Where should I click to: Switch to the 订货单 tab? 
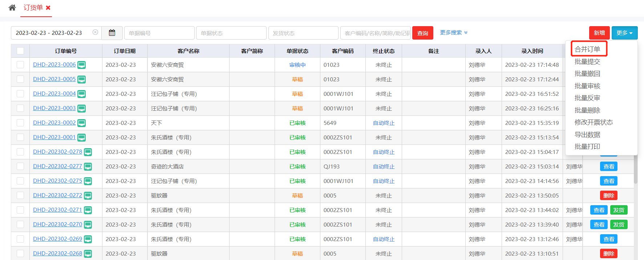[x=33, y=8]
